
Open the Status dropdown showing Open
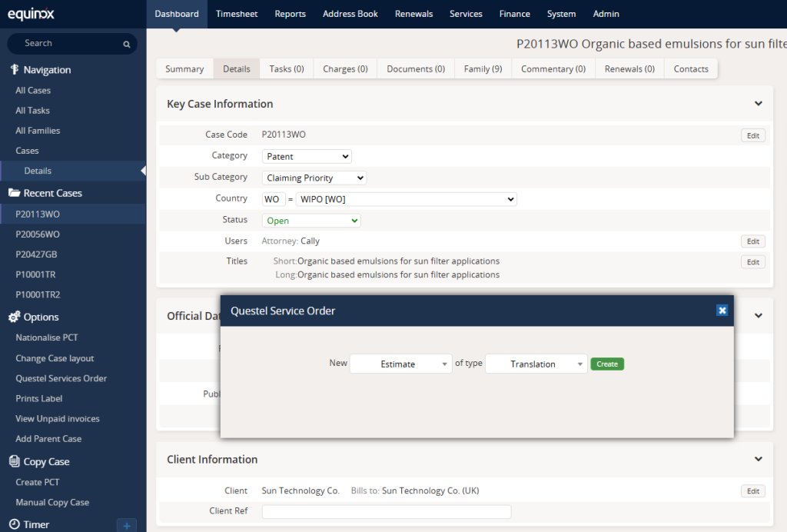click(310, 221)
